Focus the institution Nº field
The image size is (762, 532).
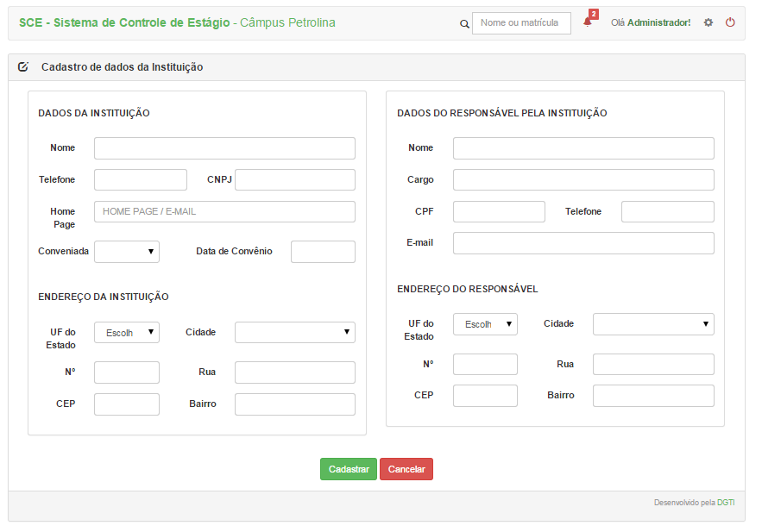pyautogui.click(x=127, y=372)
